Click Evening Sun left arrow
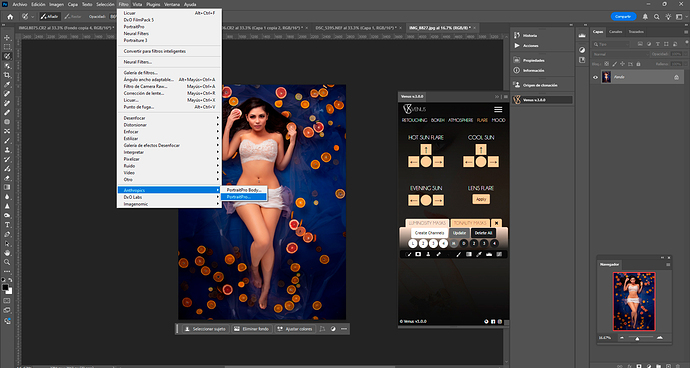Viewport: 690px width, 368px height. click(x=414, y=200)
